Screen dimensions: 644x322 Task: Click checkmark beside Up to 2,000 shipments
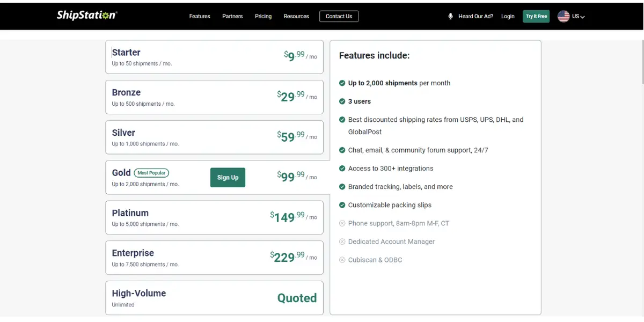click(342, 83)
